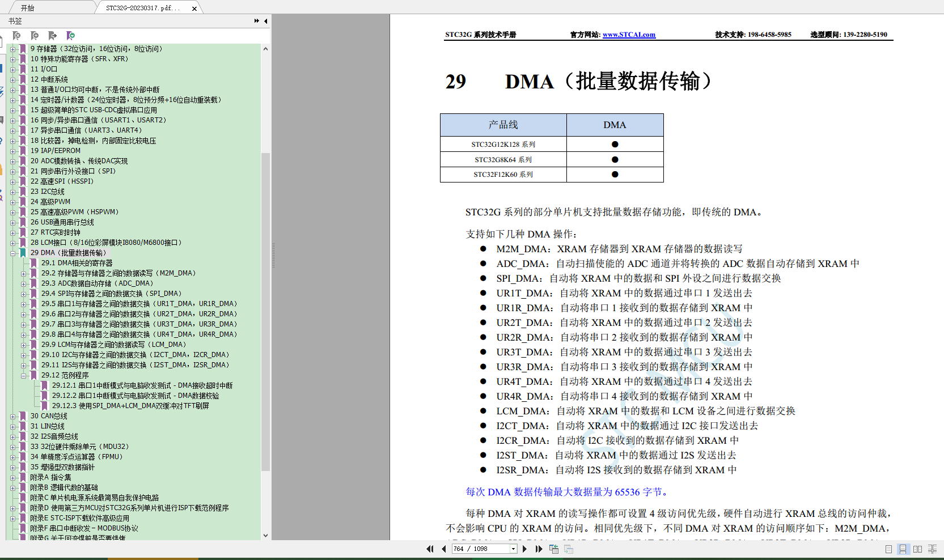Switch to single page view
Screen dimensions: 944x560
[x=888, y=549]
